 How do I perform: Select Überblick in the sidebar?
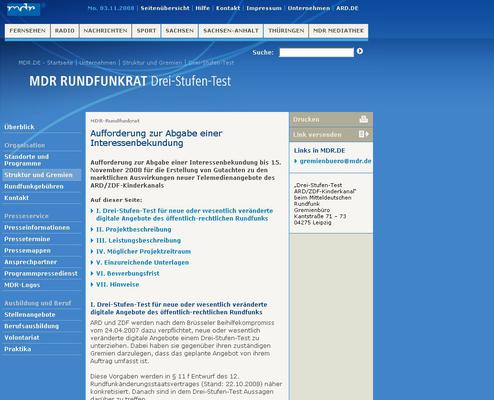19,127
